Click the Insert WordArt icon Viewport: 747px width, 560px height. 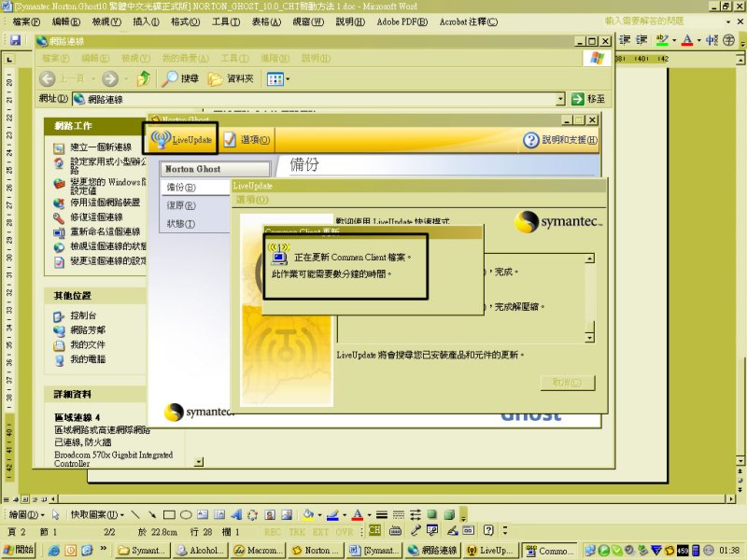pyautogui.click(x=236, y=515)
